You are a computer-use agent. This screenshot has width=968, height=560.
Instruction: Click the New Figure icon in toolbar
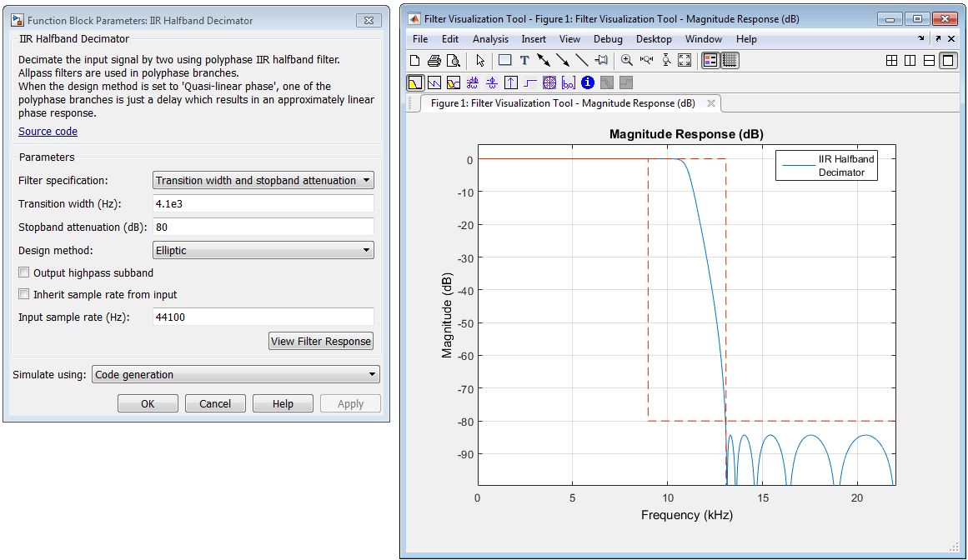pos(415,61)
